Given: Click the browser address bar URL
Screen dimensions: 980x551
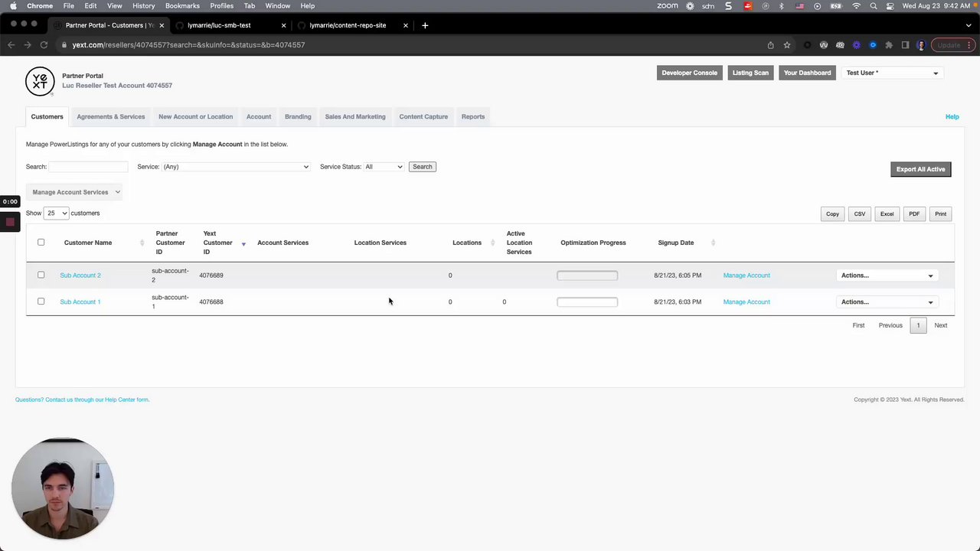Looking at the screenshot, I should point(188,45).
